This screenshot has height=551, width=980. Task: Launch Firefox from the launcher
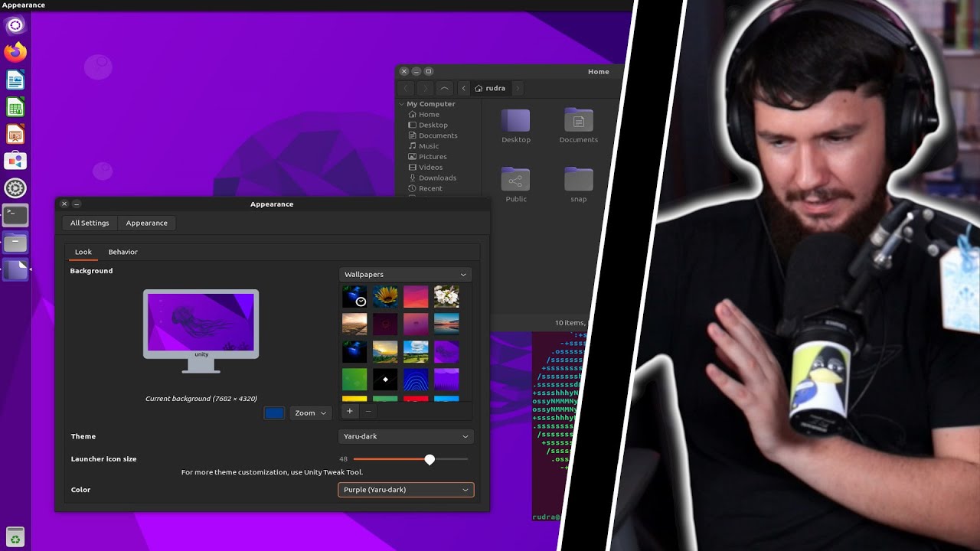[x=15, y=52]
